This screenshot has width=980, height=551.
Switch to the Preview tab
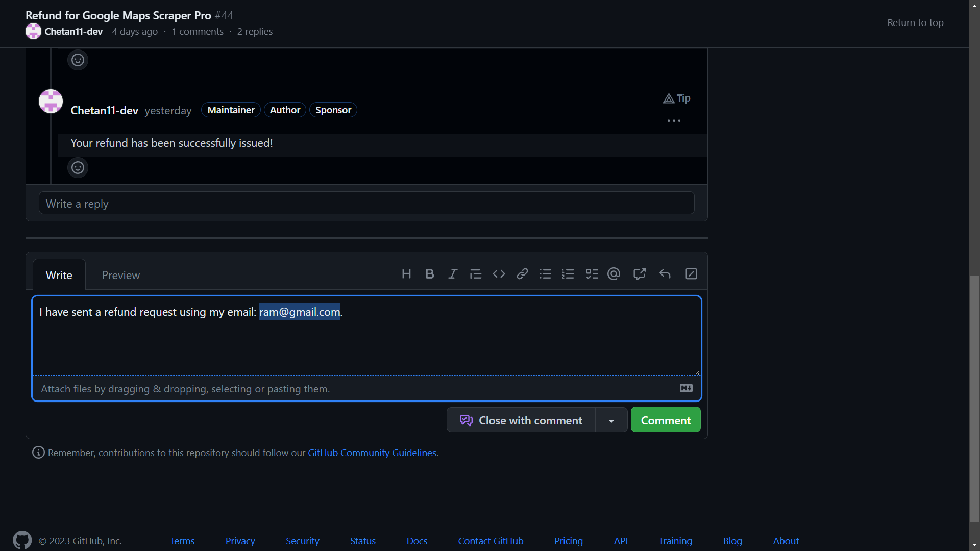click(x=120, y=275)
